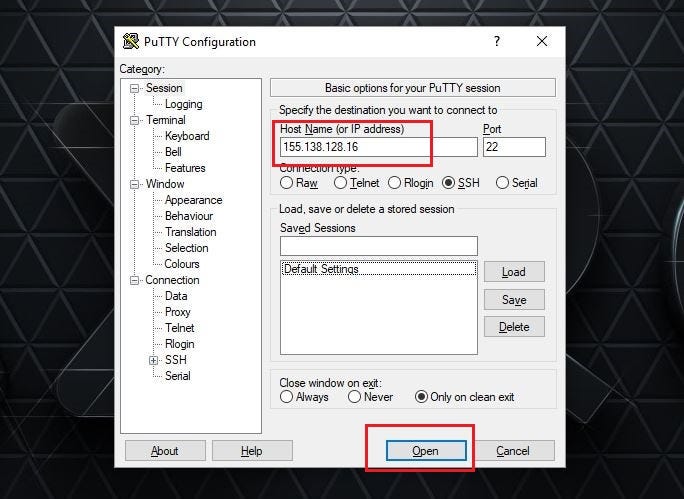Screen dimensions: 684x499
Task: Open the Logging category
Action: [x=184, y=104]
